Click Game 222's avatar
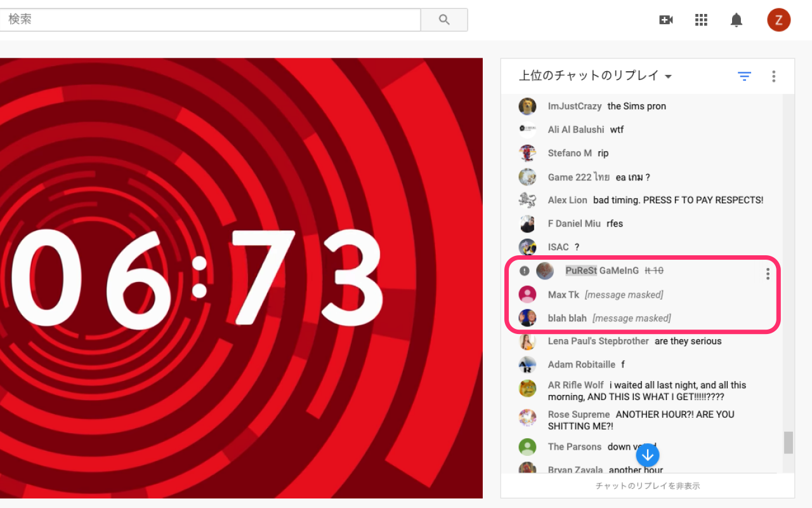The width and height of the screenshot is (812, 508). point(527,177)
